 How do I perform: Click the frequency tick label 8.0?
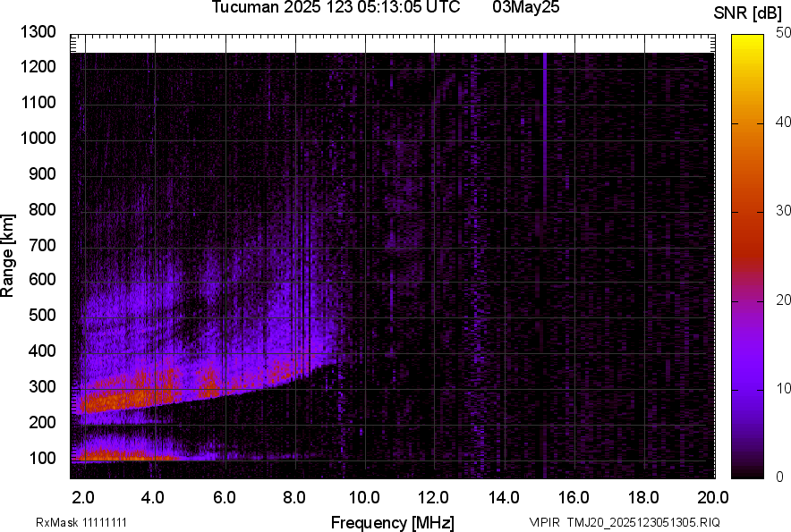[294, 498]
